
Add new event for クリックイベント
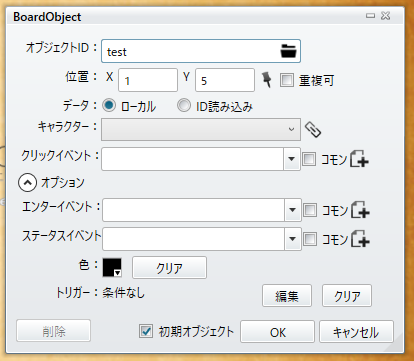(x=360, y=158)
